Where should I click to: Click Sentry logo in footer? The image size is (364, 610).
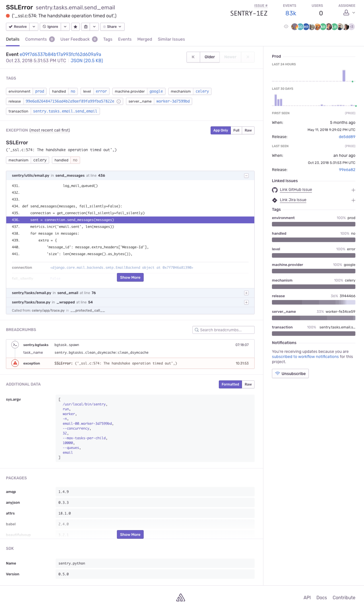pyautogui.click(x=180, y=597)
